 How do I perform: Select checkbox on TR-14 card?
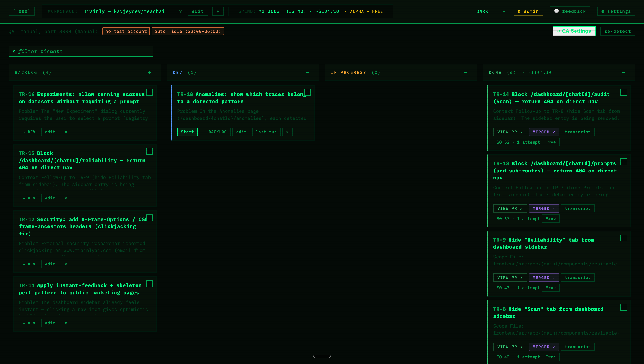[x=624, y=93]
